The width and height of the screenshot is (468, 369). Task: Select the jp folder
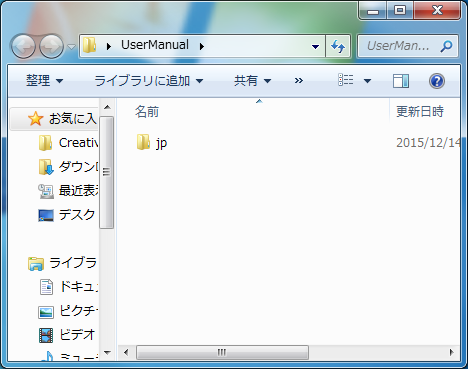click(152, 143)
